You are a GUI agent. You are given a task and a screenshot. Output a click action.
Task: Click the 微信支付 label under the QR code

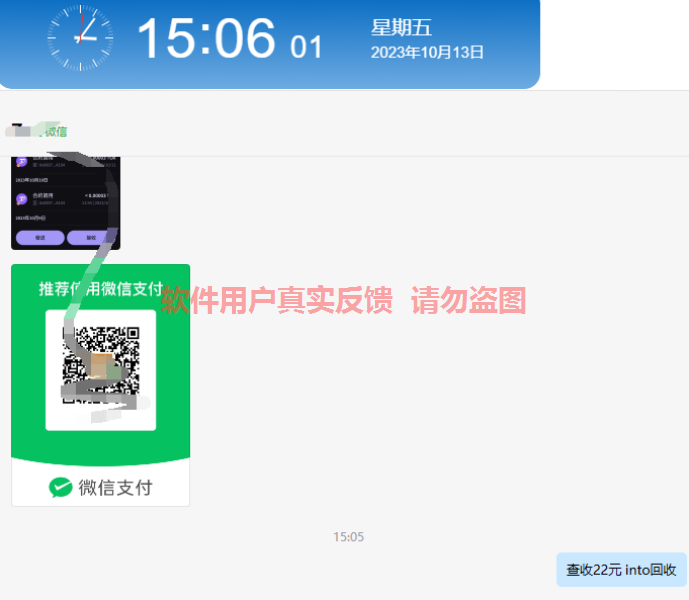(x=116, y=488)
